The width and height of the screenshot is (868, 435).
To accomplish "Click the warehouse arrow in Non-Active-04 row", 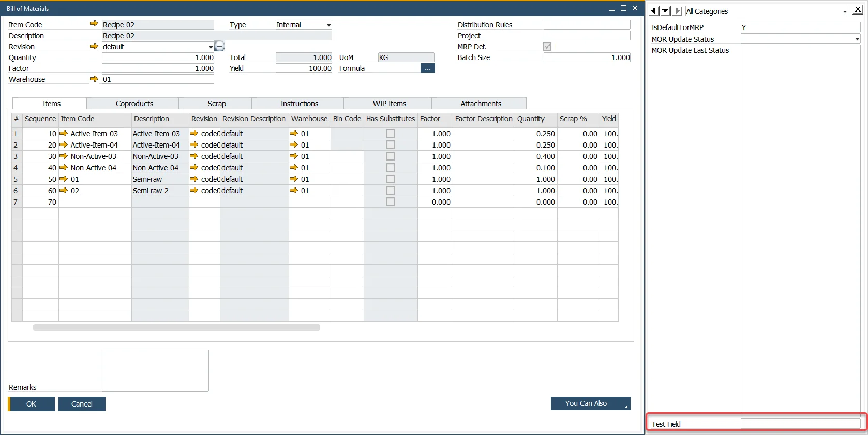I will click(294, 167).
